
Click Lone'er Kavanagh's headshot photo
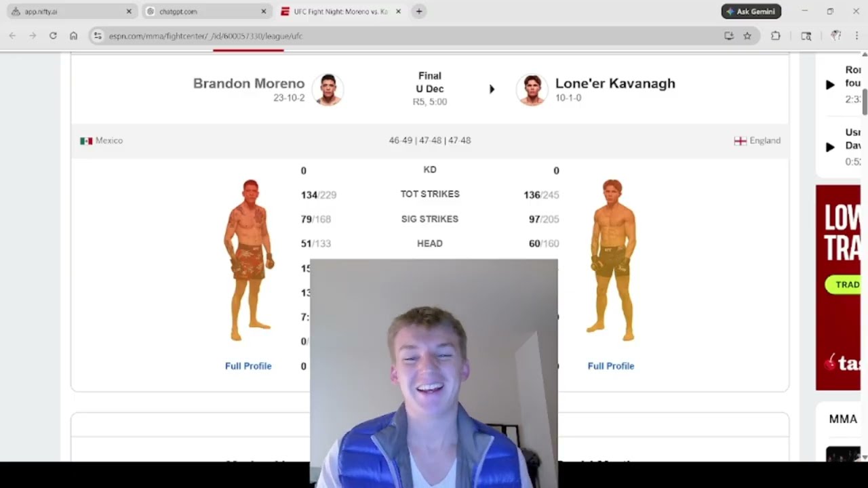pos(532,89)
